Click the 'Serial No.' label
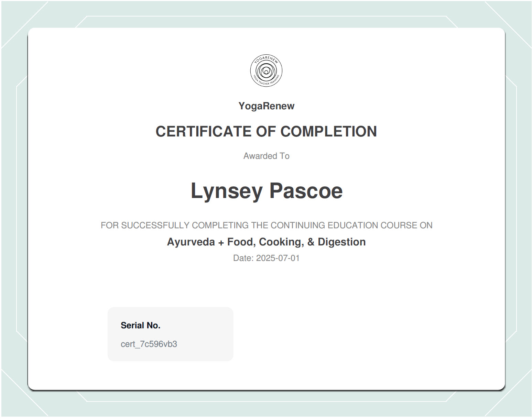The width and height of the screenshot is (532, 418). click(140, 325)
